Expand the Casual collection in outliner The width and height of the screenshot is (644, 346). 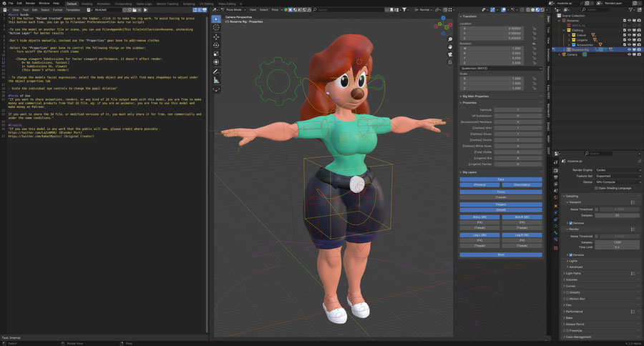click(569, 35)
